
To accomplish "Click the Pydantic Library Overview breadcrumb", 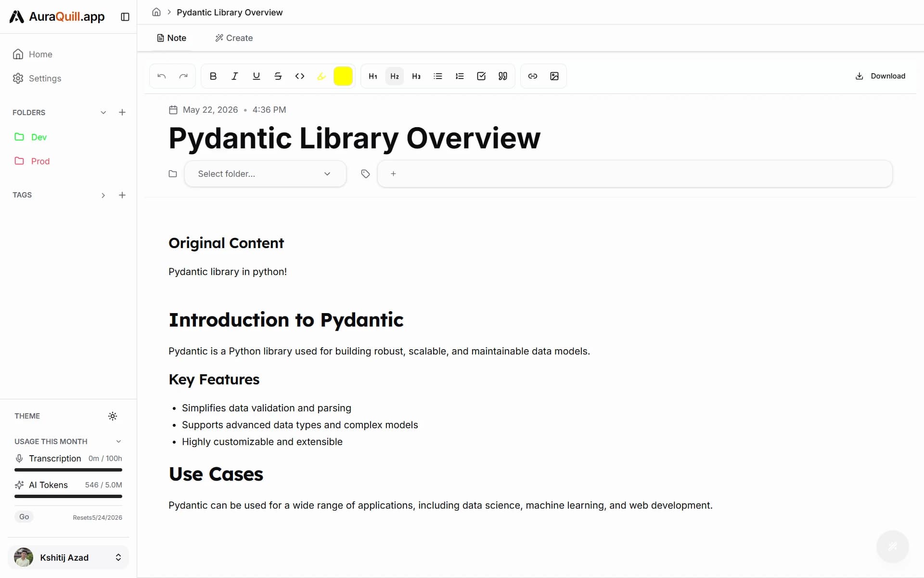I will coord(230,13).
